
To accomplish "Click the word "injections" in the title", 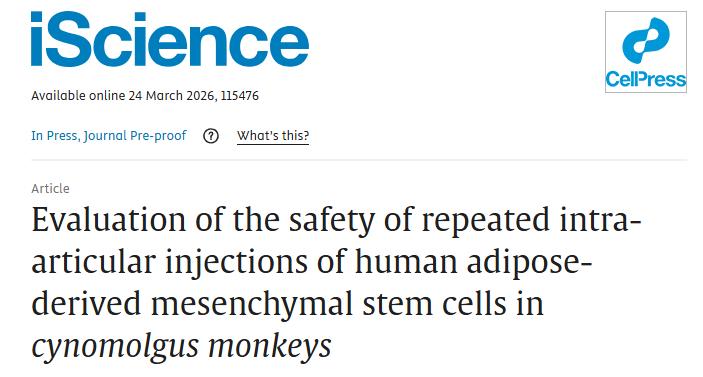I will click(236, 261).
